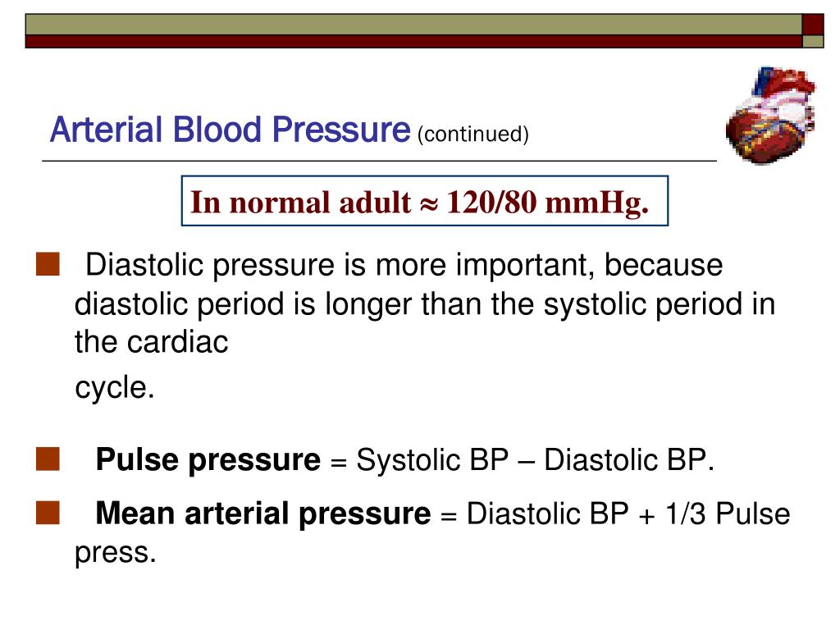840x630 pixels.
Task: Click the horizontal rule under the title
Action: (x=379, y=161)
